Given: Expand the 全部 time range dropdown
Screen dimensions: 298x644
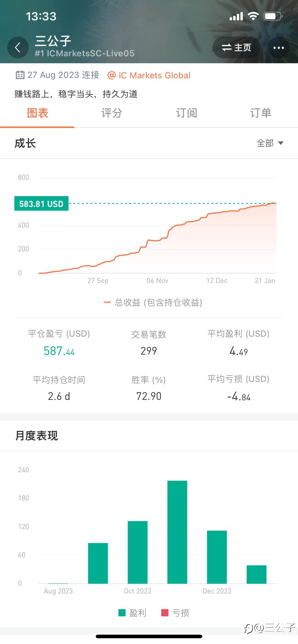Looking at the screenshot, I should point(270,143).
